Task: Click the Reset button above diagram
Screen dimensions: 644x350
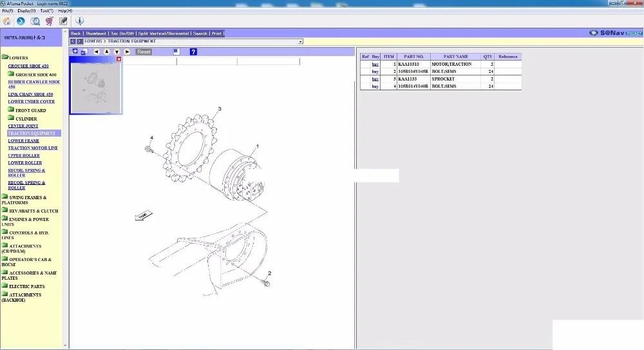Action: tap(144, 52)
